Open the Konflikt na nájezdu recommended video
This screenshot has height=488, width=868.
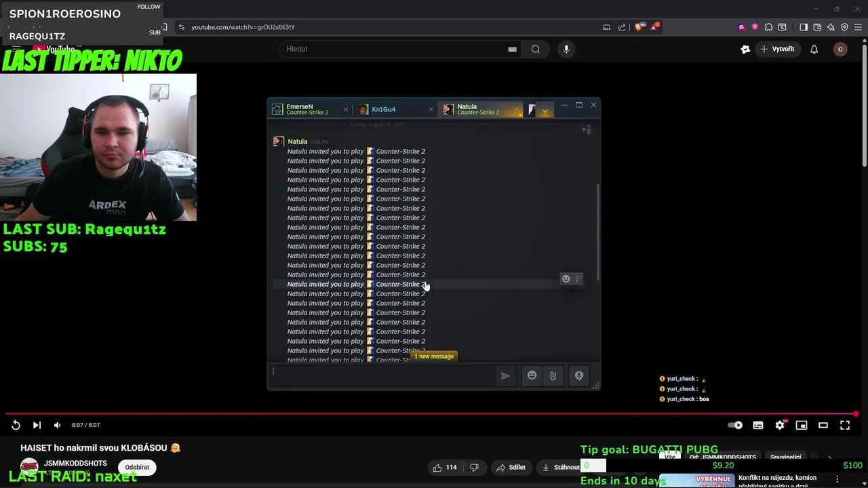coord(777,481)
